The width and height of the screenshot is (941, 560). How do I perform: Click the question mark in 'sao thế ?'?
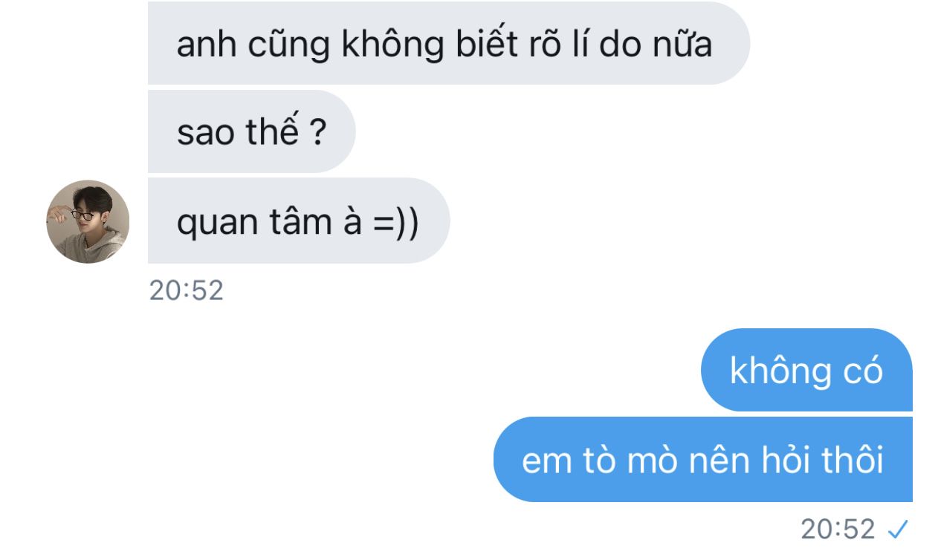click(x=317, y=134)
